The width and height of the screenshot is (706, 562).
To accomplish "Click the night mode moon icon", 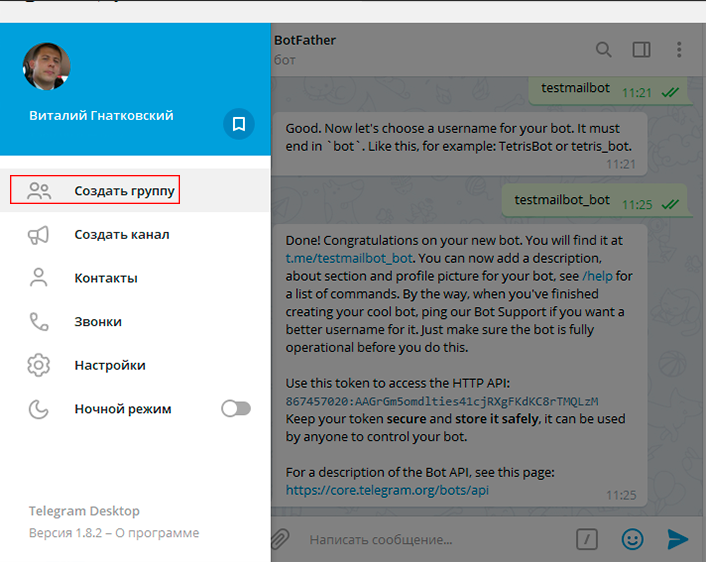I will click(39, 409).
